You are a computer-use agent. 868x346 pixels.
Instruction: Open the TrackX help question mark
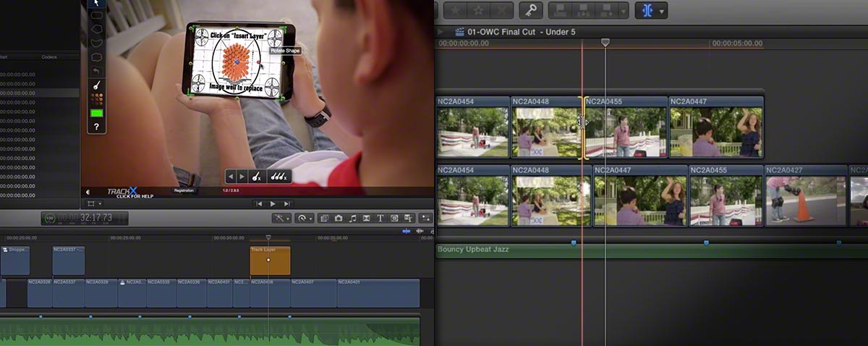[96, 127]
